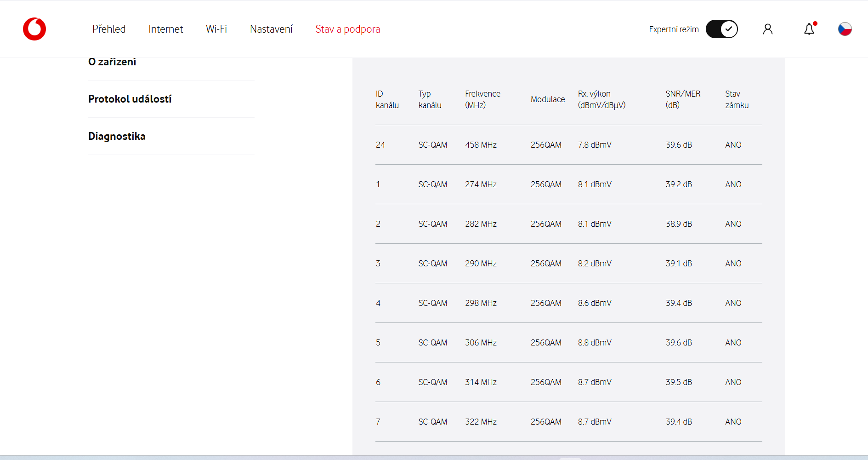This screenshot has width=868, height=460.
Task: Click the Frekvence (MHz) column header
Action: [x=482, y=99]
